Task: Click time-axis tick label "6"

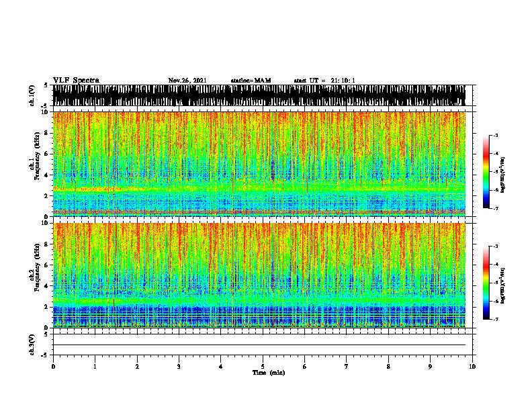Action: 304,367
